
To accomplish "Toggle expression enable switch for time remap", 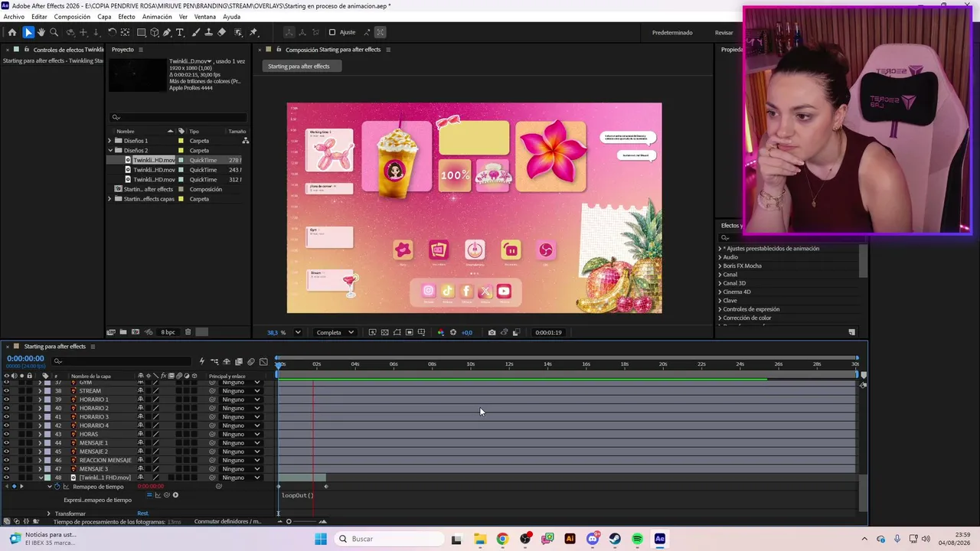I will [149, 495].
